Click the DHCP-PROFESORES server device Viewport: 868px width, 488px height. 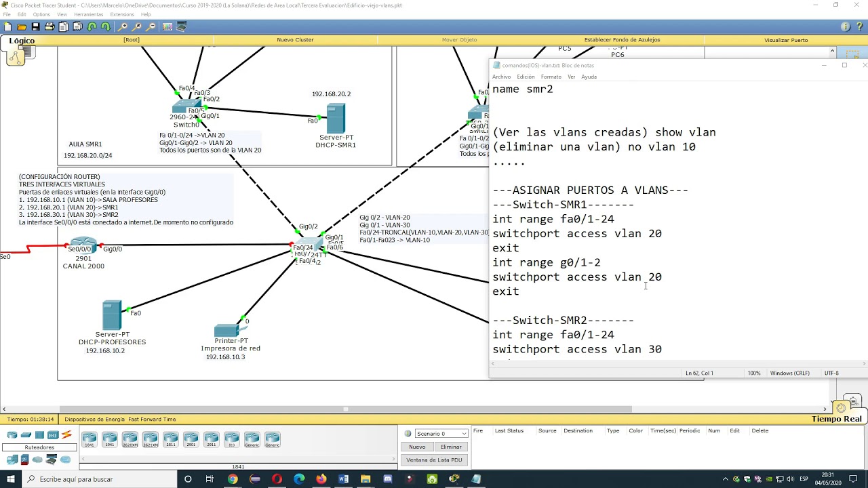click(x=112, y=315)
